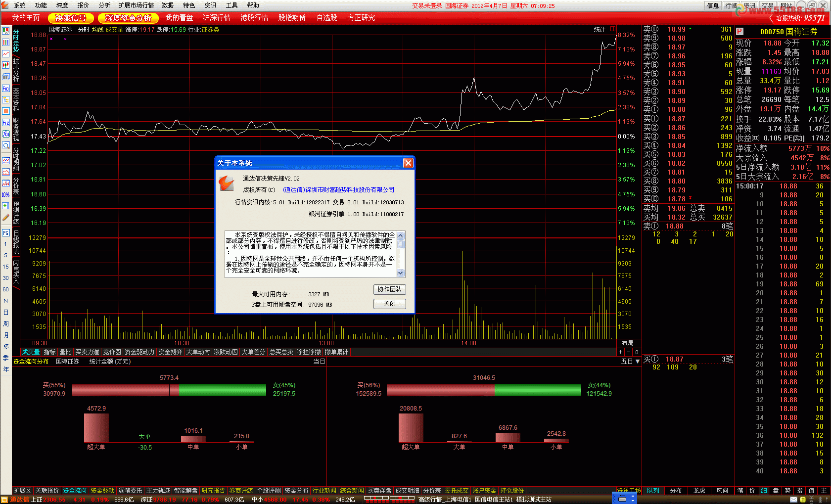Image resolution: width=831 pixels, height=504 pixels.
Task: Select the 分布 tab at bottom right
Action: point(676,491)
